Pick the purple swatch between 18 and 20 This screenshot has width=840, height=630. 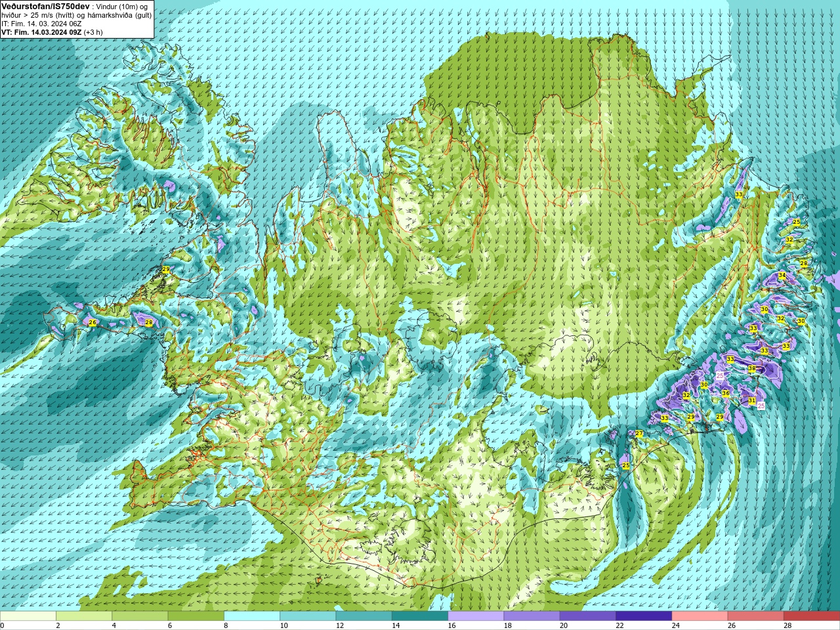(x=532, y=616)
